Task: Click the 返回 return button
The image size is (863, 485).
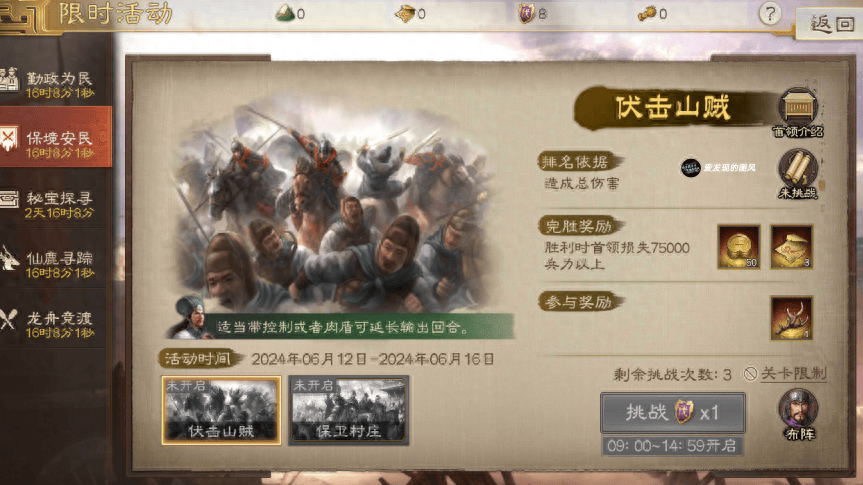Action: (831, 24)
